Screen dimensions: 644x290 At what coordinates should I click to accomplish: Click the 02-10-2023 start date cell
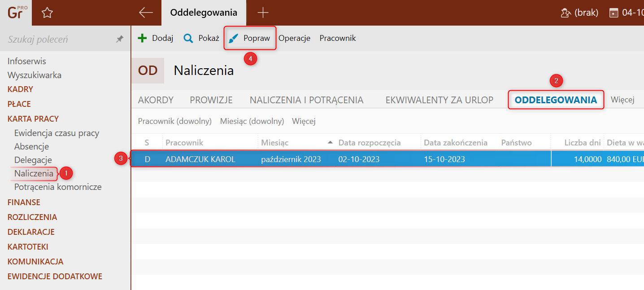coord(359,159)
